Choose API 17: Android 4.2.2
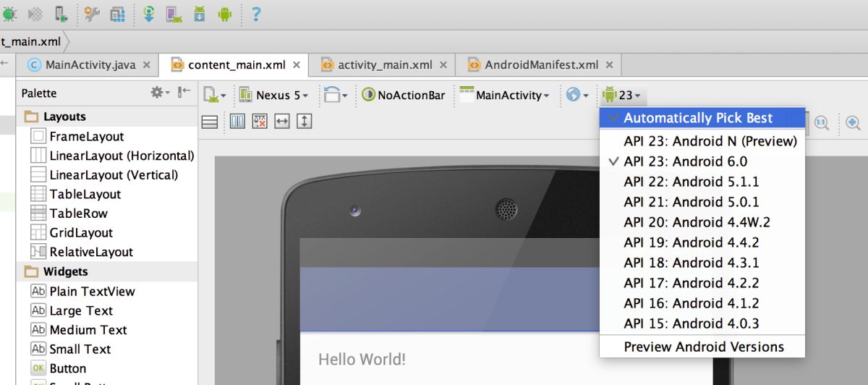Image resolution: width=868 pixels, height=385 pixels. click(702, 283)
